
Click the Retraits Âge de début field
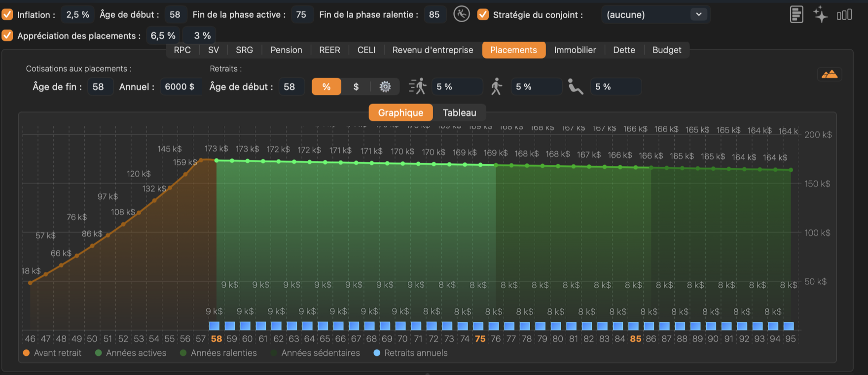click(x=291, y=87)
